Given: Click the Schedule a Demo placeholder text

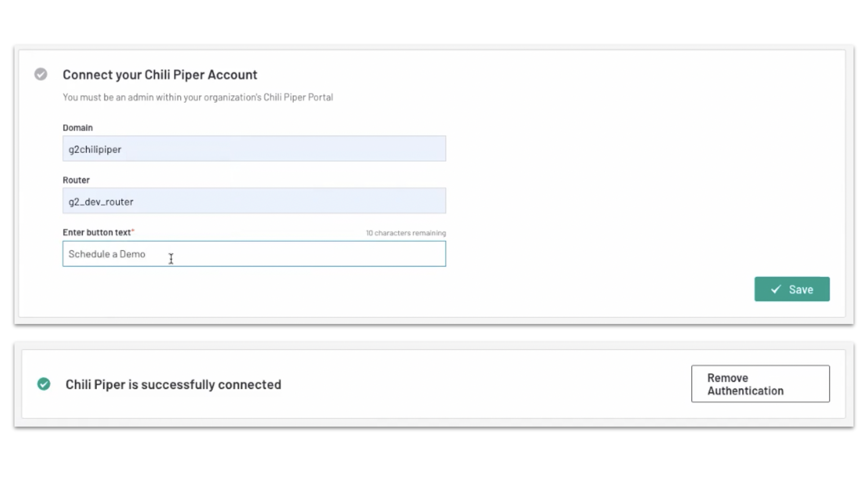Looking at the screenshot, I should point(107,254).
